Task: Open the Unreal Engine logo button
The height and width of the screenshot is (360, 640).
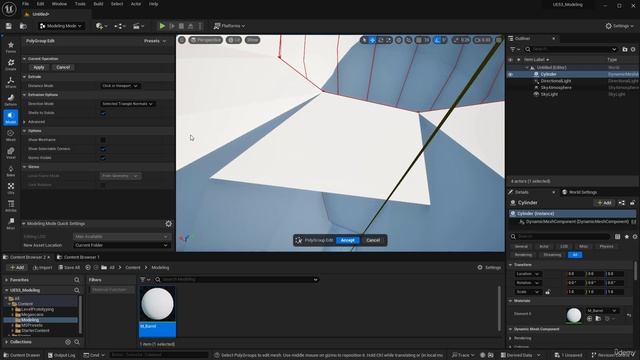Action: (x=9, y=8)
